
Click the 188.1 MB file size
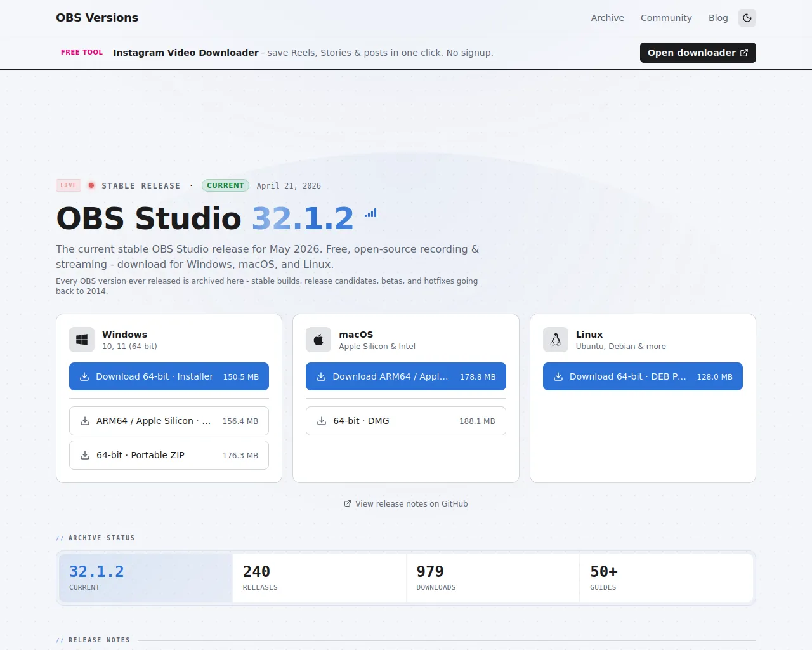(477, 421)
